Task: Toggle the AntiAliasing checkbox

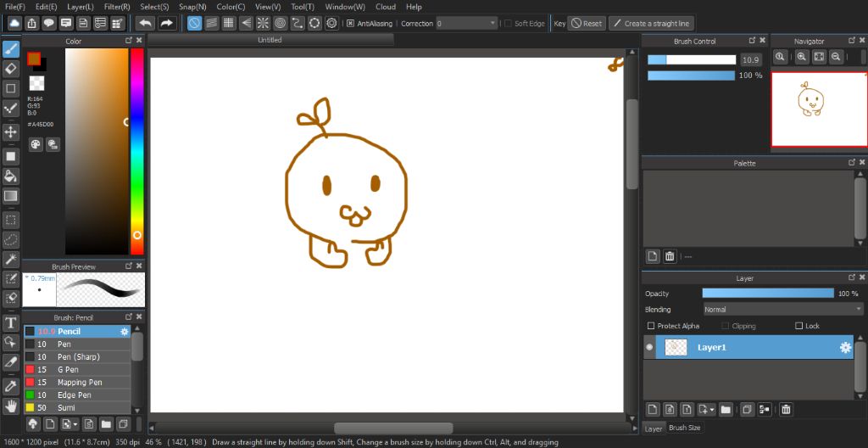Action: [350, 23]
